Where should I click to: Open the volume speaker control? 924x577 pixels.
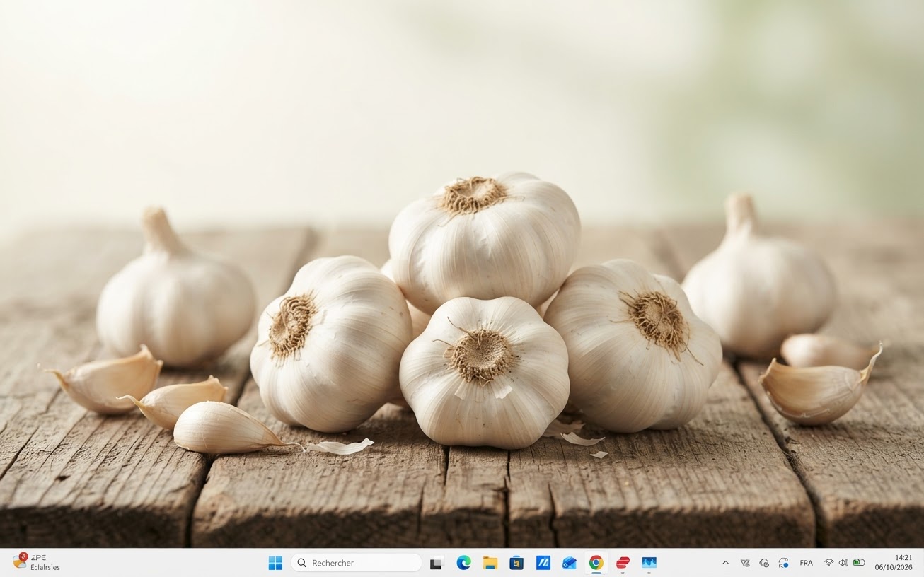click(843, 563)
